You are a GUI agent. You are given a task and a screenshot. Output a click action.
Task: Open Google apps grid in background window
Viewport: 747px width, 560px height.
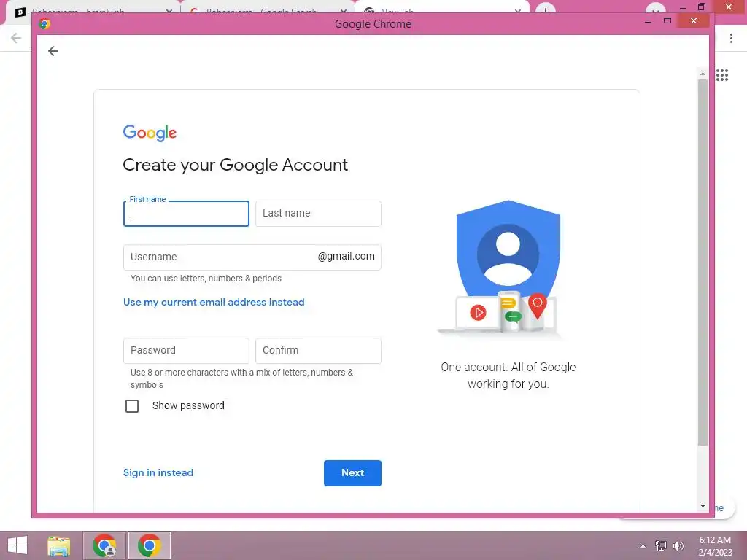(722, 75)
